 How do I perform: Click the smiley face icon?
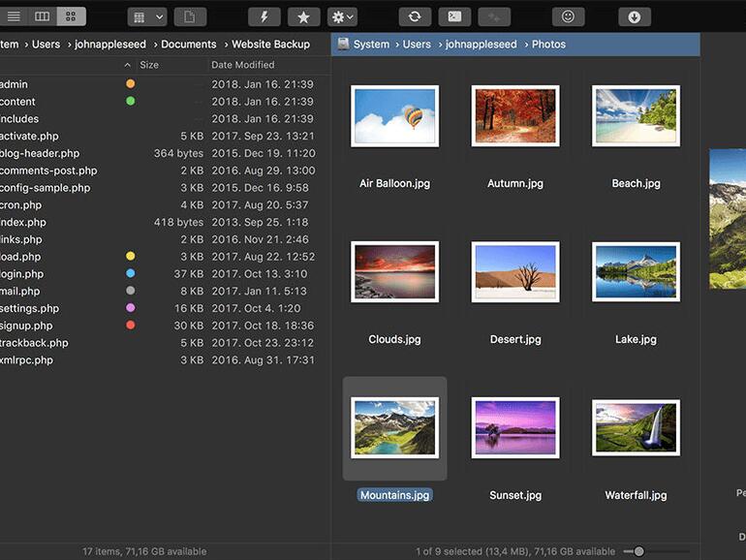[568, 16]
